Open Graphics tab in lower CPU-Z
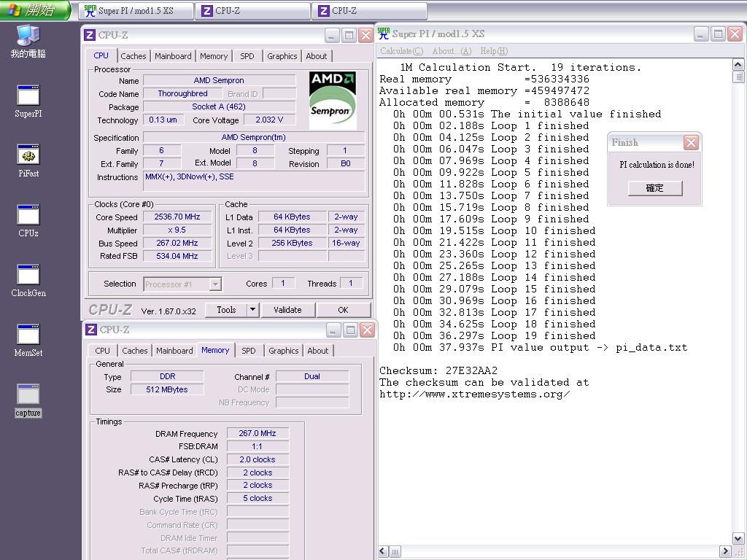The image size is (747, 560). coord(284,351)
